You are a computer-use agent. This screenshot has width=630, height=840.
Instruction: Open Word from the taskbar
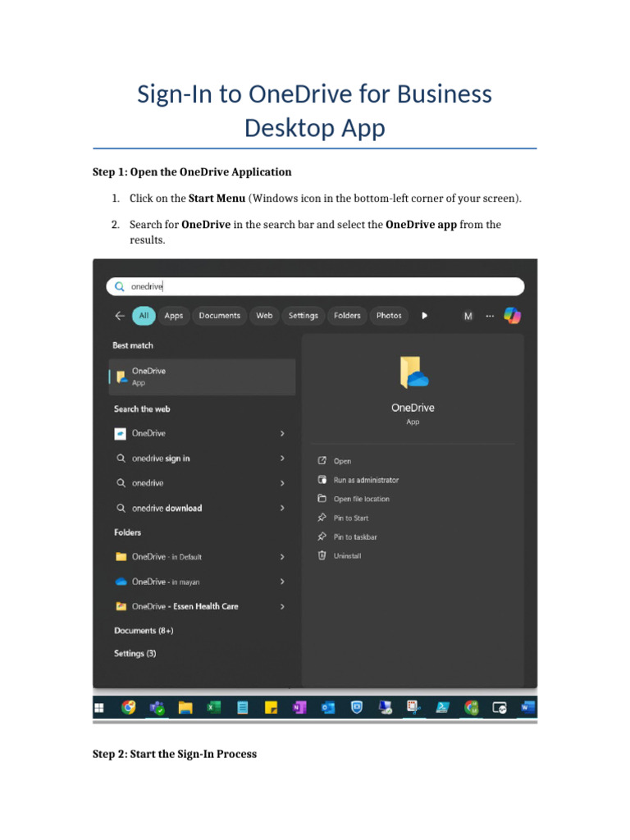pos(527,708)
